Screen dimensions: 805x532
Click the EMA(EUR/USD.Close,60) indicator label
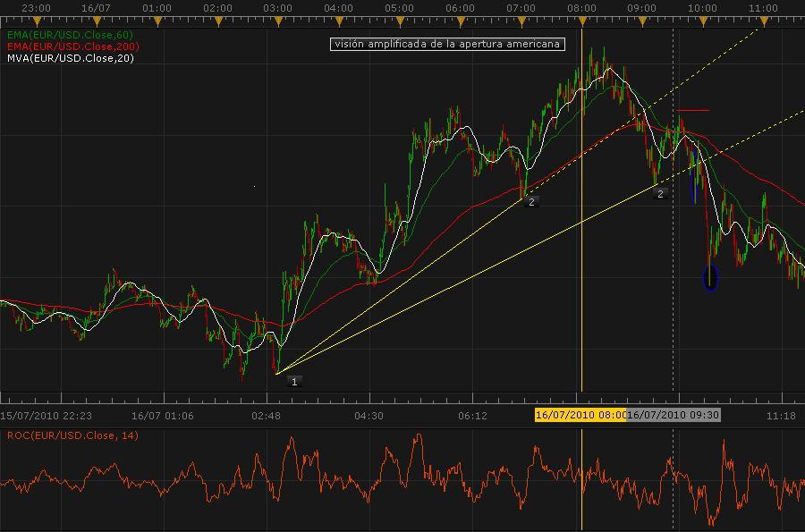point(70,35)
